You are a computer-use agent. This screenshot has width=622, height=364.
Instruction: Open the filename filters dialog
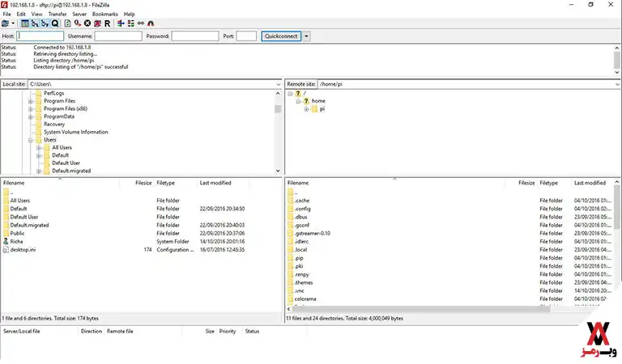tap(121, 23)
